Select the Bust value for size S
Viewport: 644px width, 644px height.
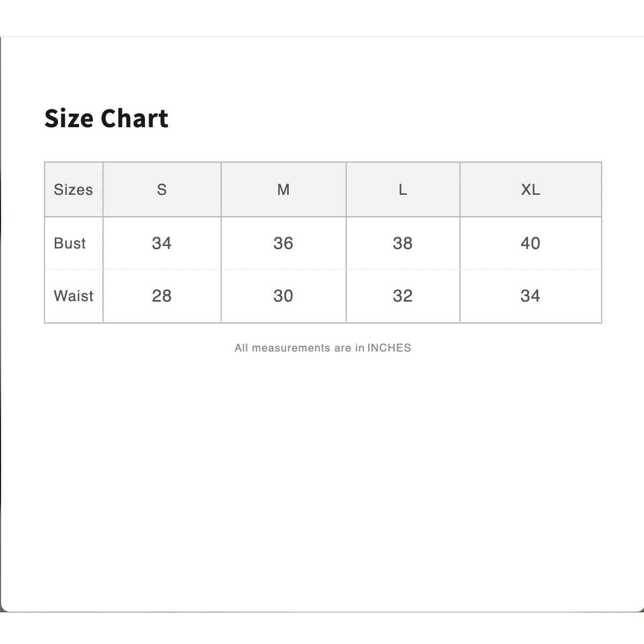pyautogui.click(x=162, y=243)
